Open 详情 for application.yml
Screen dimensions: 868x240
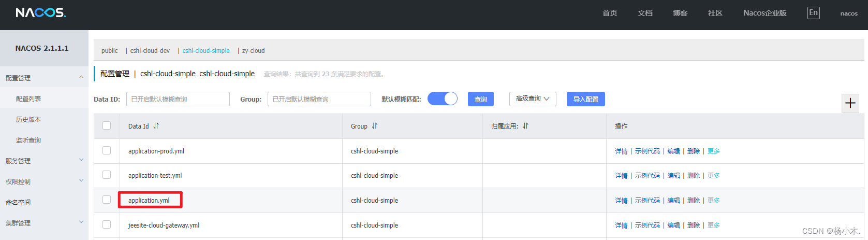point(621,201)
